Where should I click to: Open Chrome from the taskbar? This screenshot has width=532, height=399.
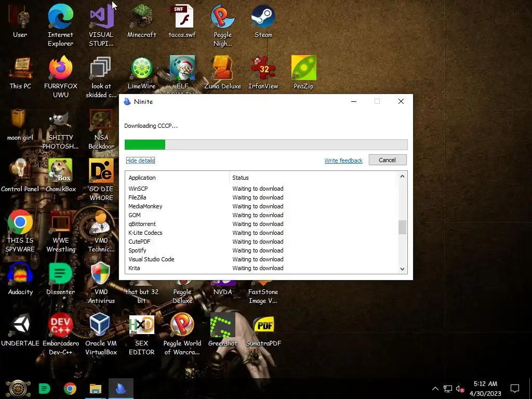(70, 389)
